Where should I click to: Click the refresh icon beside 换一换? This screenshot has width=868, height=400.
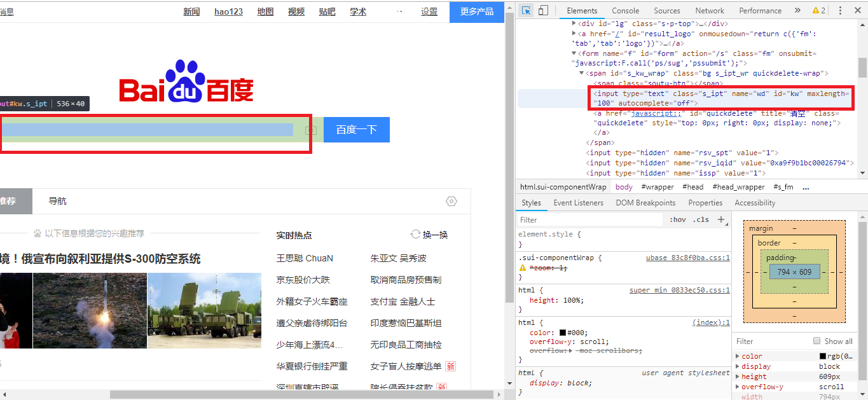(416, 234)
